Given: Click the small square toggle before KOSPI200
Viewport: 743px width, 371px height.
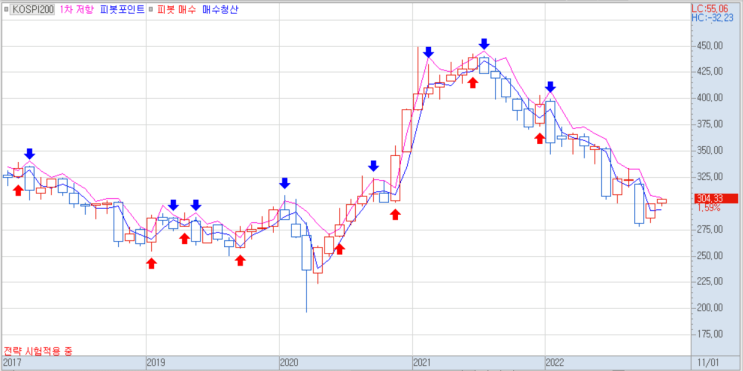Looking at the screenshot, I should click(6, 9).
